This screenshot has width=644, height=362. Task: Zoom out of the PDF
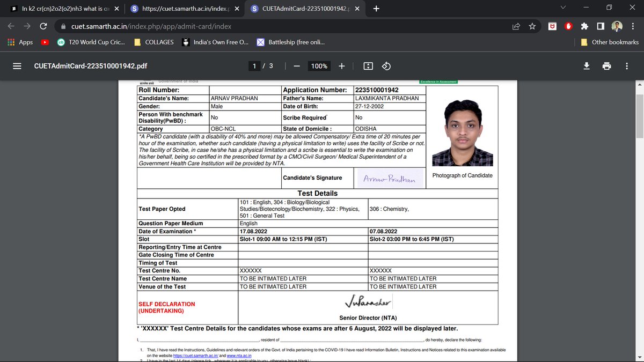tap(296, 66)
